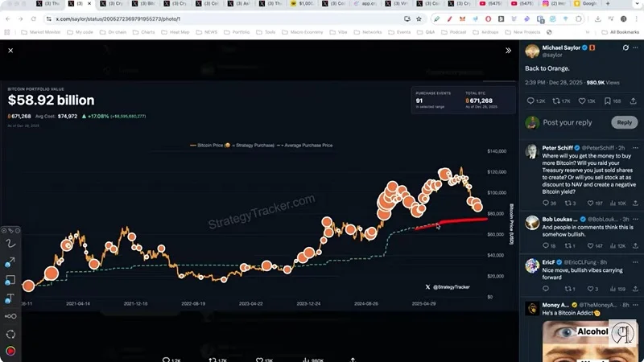Screen dimensions: 644x362
Task: Select the arrow annotation tool
Action: (x=10, y=262)
